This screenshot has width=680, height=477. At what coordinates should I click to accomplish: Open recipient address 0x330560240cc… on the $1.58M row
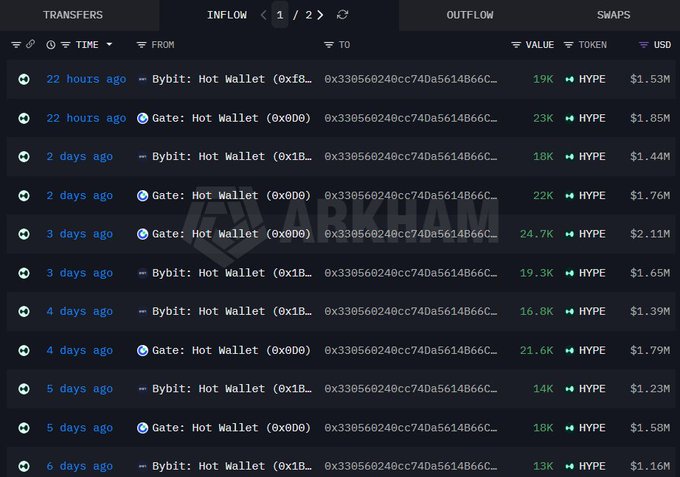pos(411,428)
